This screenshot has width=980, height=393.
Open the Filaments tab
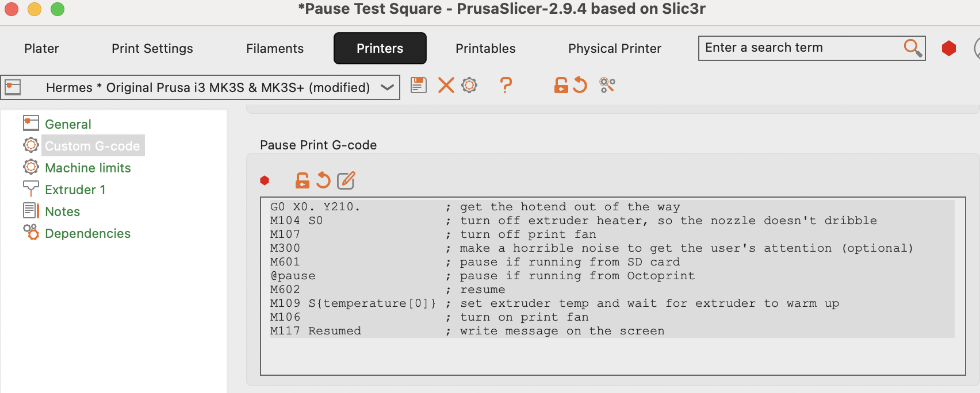(275, 48)
